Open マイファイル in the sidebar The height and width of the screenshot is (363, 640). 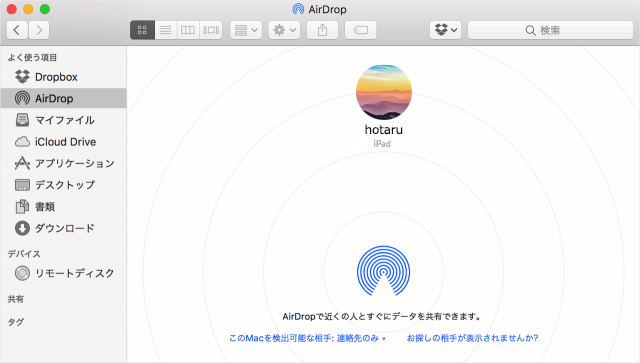tap(63, 120)
